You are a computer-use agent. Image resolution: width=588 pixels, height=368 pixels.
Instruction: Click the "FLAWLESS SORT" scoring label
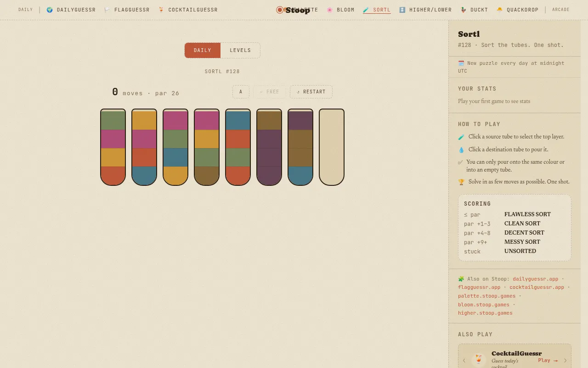(527, 214)
